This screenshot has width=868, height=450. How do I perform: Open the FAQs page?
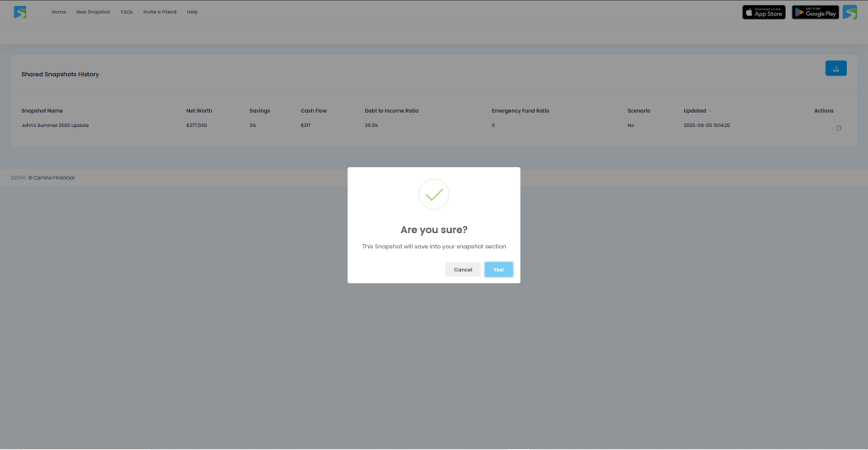click(x=126, y=12)
